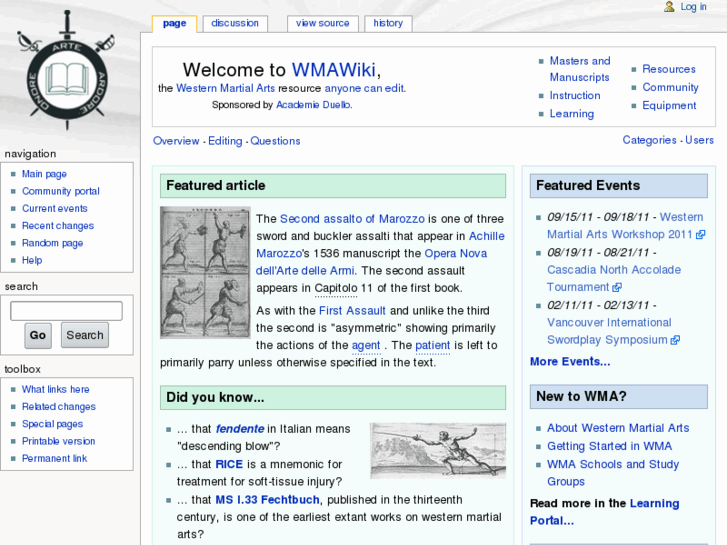Open Recent changes link
The image size is (727, 545).
(58, 226)
